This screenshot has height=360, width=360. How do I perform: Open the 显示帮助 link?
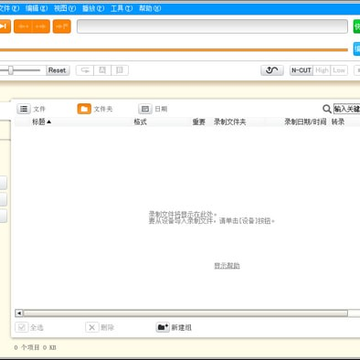tap(227, 266)
